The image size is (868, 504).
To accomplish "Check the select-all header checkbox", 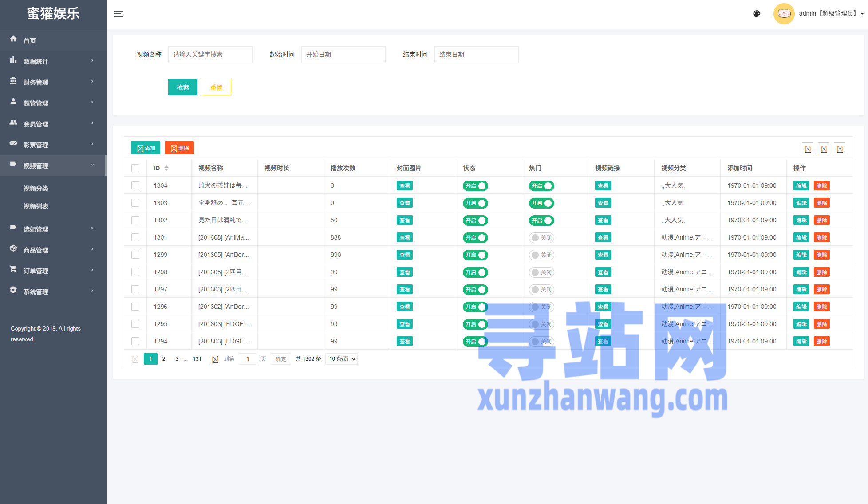I will [135, 168].
